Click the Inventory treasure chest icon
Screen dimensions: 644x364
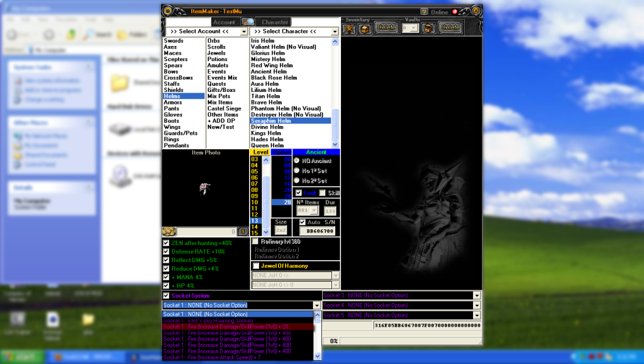click(x=365, y=28)
